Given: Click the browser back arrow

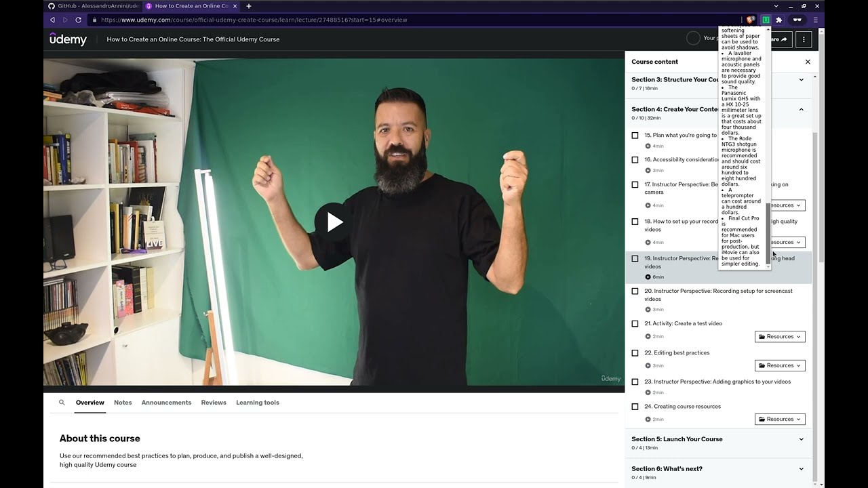Looking at the screenshot, I should (x=52, y=20).
